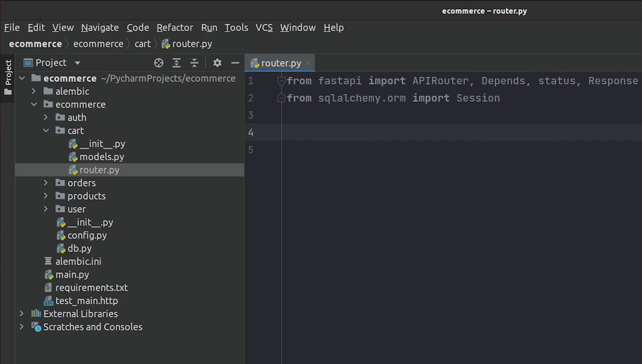642x364 pixels.
Task: Expand the user folder in project tree
Action: (x=46, y=209)
